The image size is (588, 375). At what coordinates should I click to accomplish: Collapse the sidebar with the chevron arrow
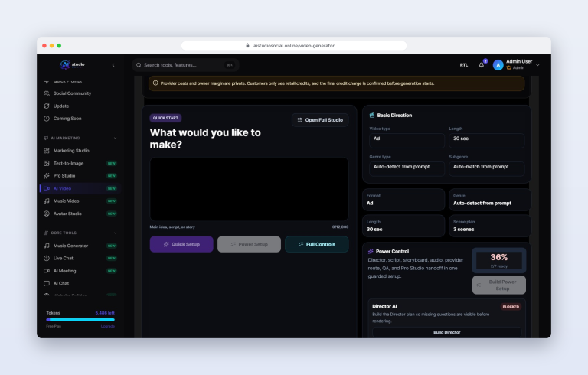(113, 65)
